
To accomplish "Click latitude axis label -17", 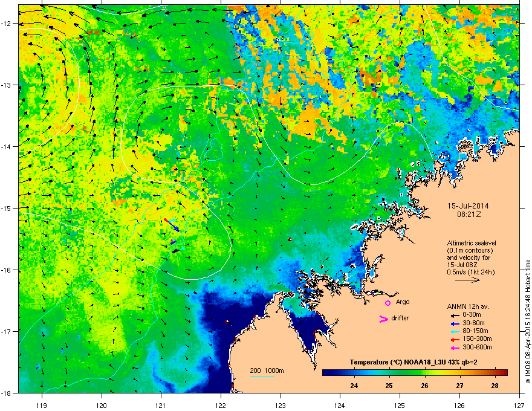I will (7, 331).
